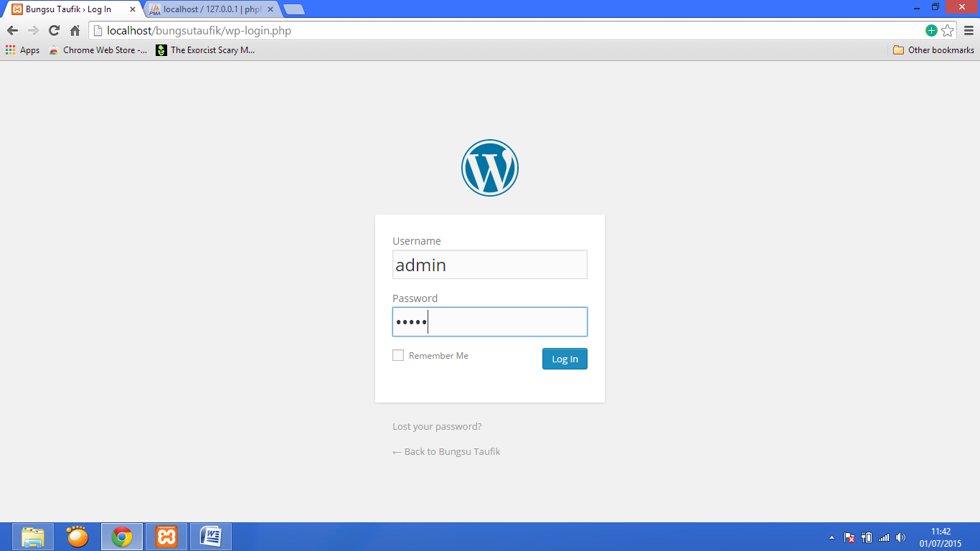Expand the Other bookmarks folder
Screen dimensions: 980x551
[933, 50]
